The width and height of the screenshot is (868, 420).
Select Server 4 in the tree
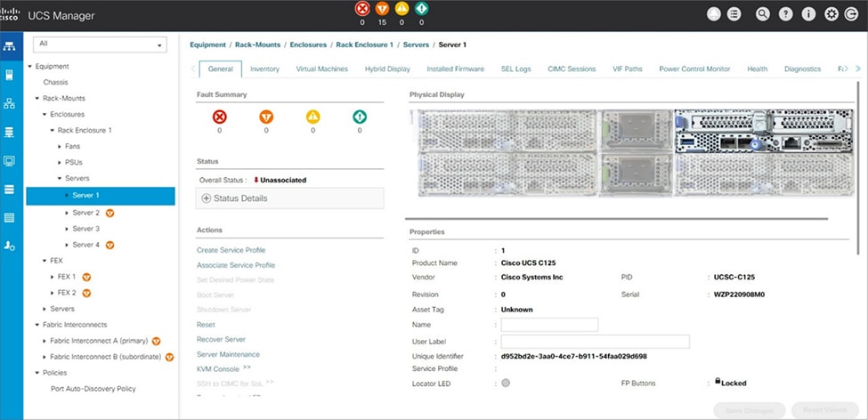coord(85,245)
